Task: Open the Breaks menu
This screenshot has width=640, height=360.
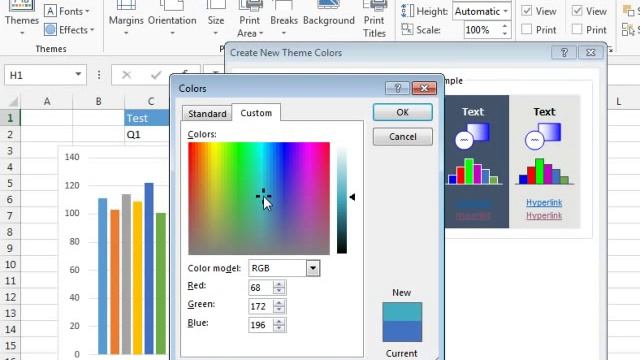Action: (284, 18)
